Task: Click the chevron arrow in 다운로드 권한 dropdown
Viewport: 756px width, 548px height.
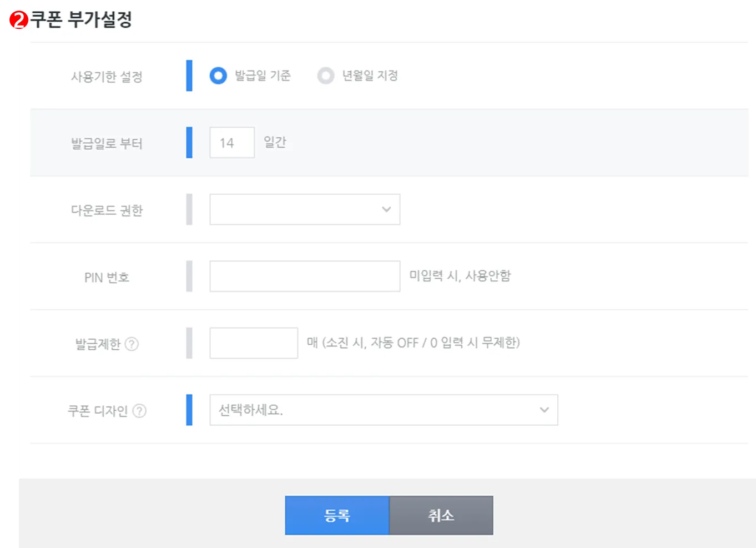Action: (386, 209)
